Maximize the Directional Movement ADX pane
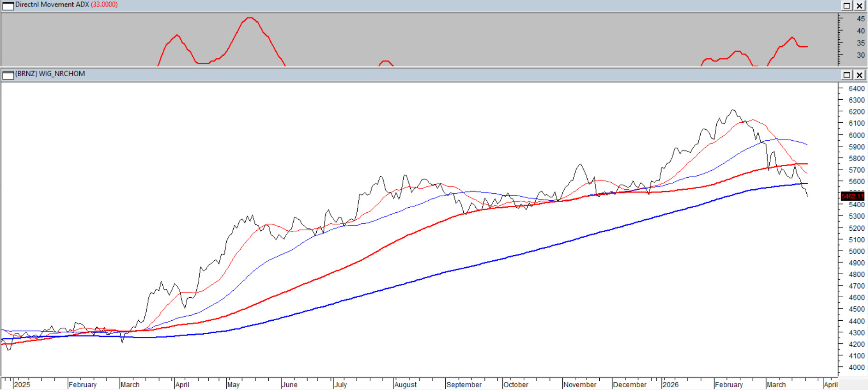This screenshot has height=390, width=868. pyautogui.click(x=847, y=6)
